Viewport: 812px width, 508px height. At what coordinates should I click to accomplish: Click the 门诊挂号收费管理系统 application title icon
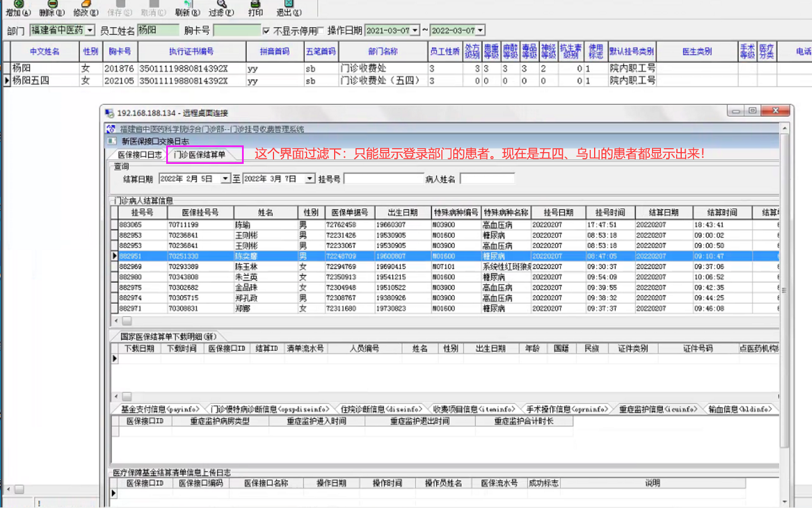pos(111,129)
